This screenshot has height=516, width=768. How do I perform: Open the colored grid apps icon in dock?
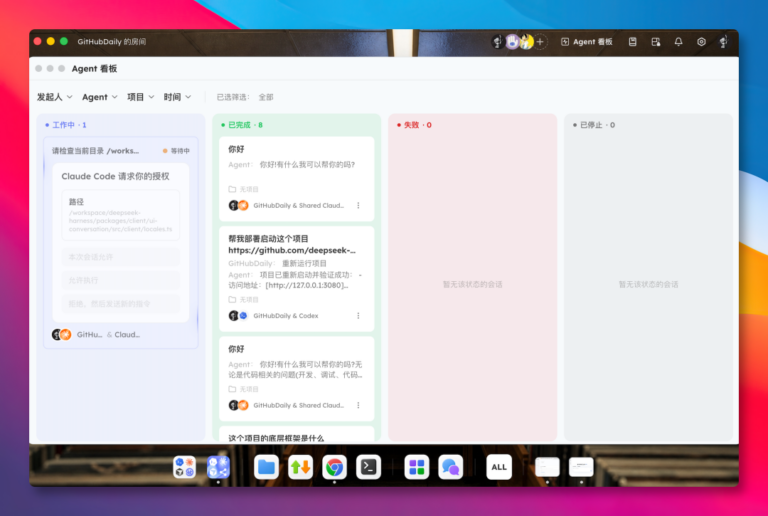tap(417, 467)
